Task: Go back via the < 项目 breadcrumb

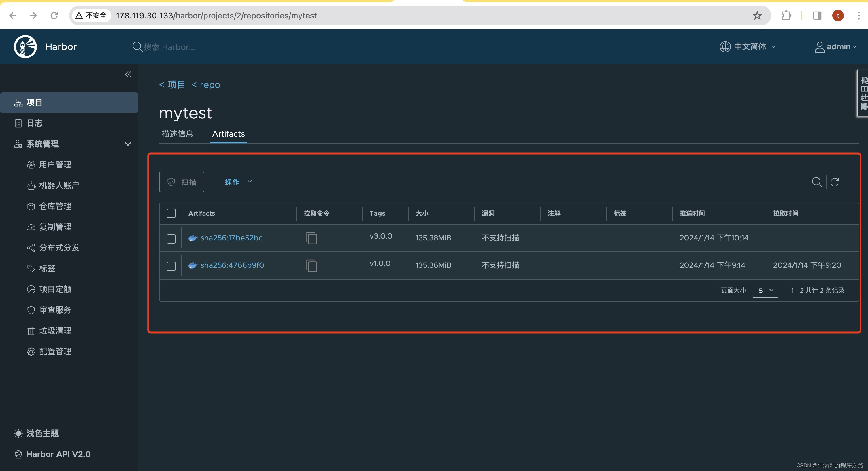Action: [172, 85]
